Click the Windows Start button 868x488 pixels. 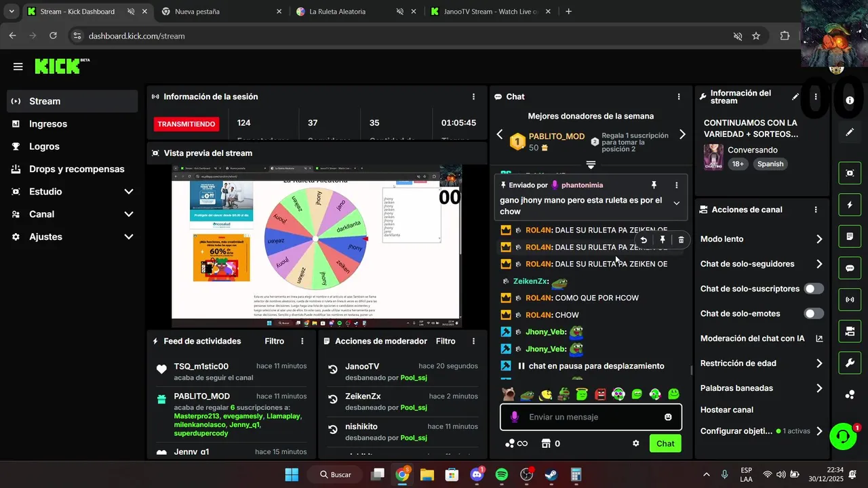pyautogui.click(x=292, y=474)
